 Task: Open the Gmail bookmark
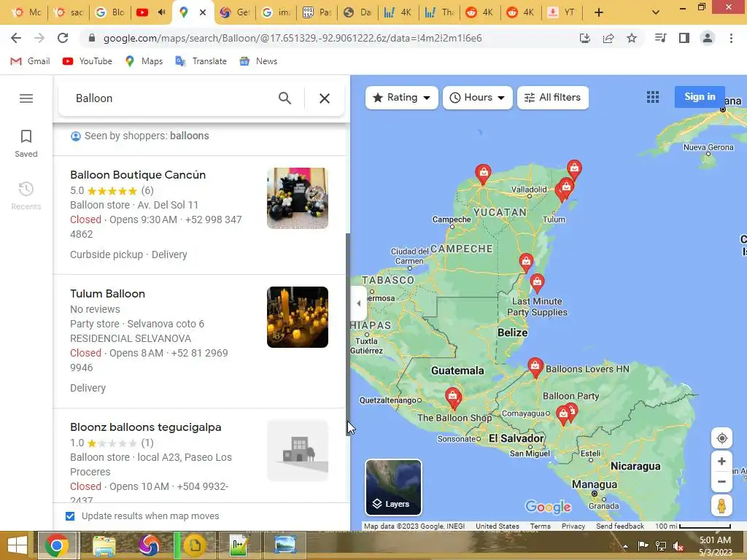pyautogui.click(x=30, y=61)
